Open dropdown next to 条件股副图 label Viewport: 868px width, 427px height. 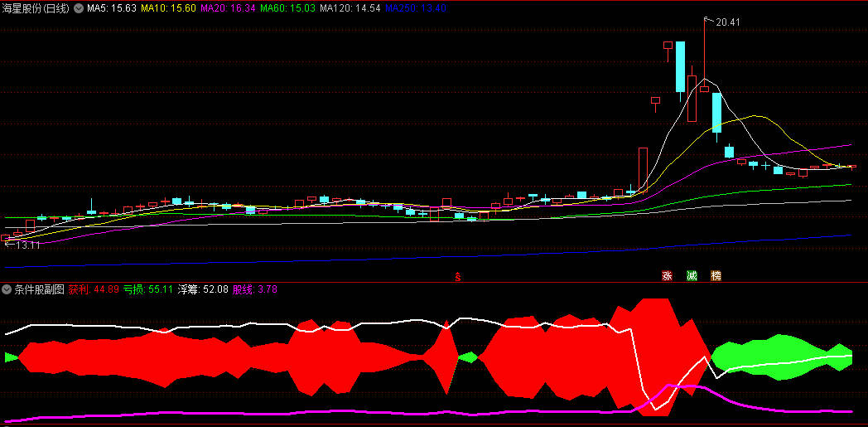pyautogui.click(x=7, y=289)
